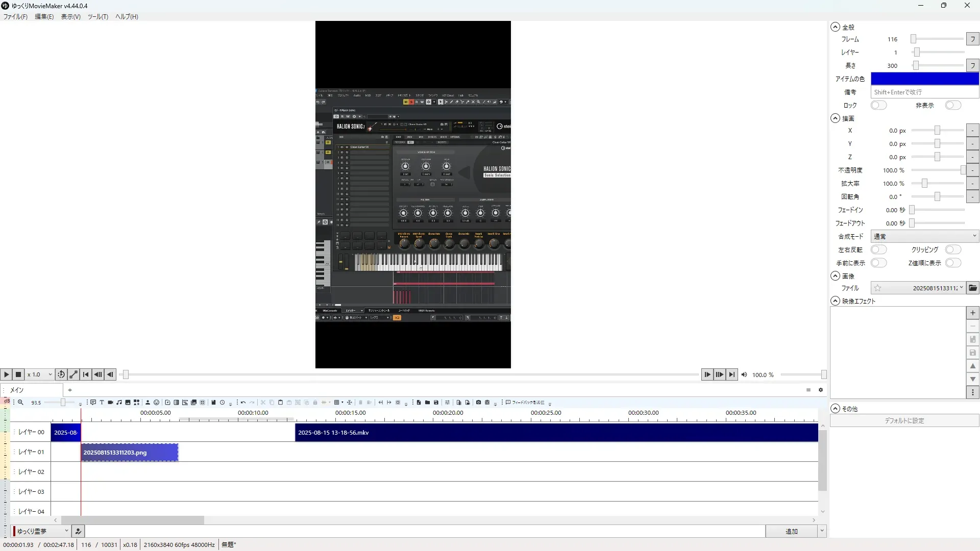Add a video item using camera icon

(110, 403)
